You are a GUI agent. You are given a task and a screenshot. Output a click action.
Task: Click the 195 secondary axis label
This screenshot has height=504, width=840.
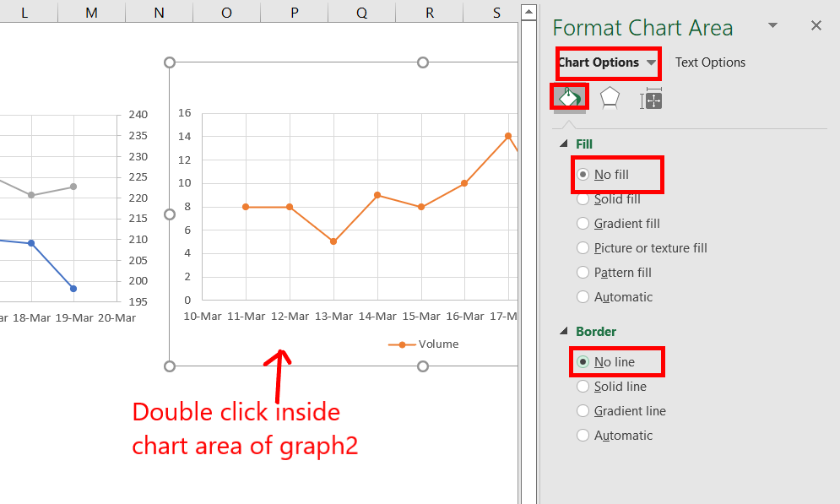coord(138,302)
